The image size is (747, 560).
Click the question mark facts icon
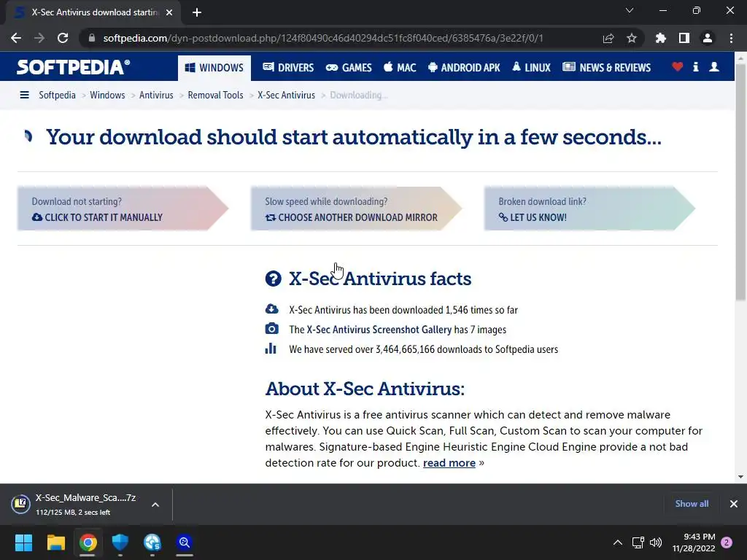pyautogui.click(x=274, y=279)
